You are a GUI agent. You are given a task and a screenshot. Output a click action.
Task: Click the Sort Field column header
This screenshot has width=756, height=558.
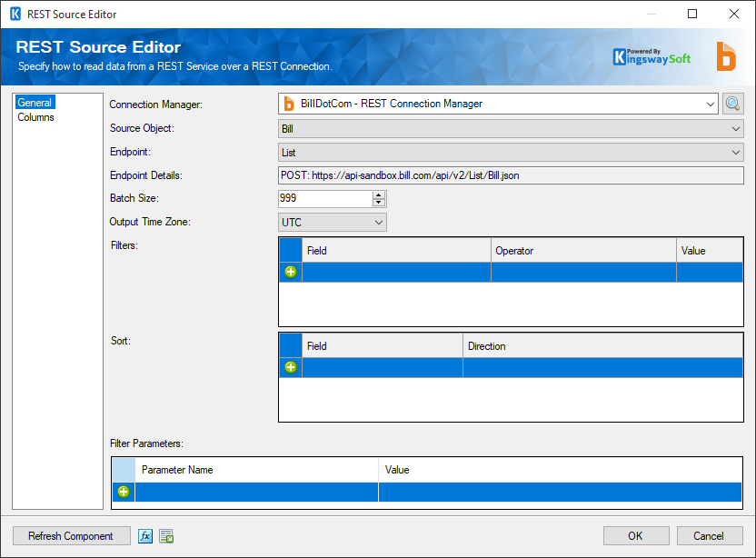(x=383, y=346)
